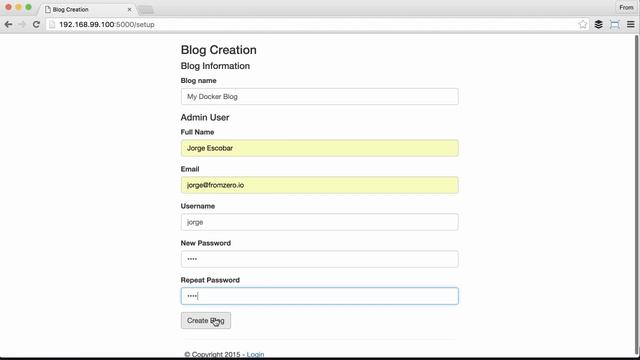Click the Email input field

(x=320, y=185)
